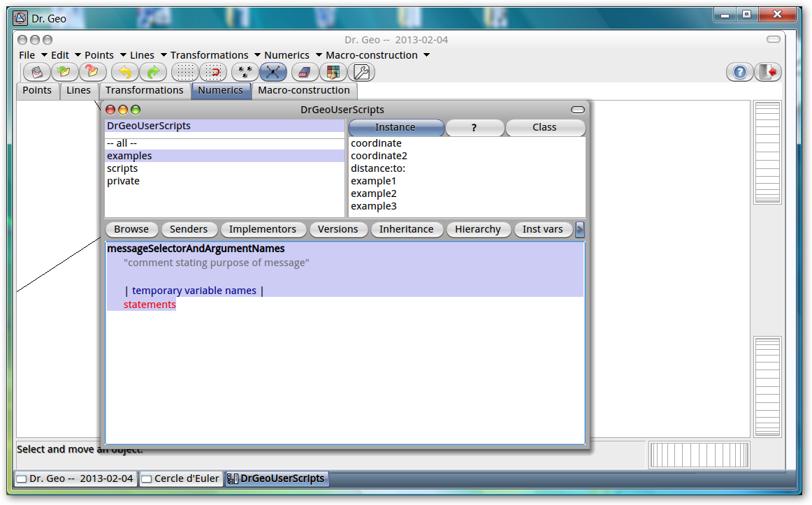This screenshot has width=812, height=505.
Task: Click the red close dot of DrGeoUserScripts
Action: tap(110, 110)
